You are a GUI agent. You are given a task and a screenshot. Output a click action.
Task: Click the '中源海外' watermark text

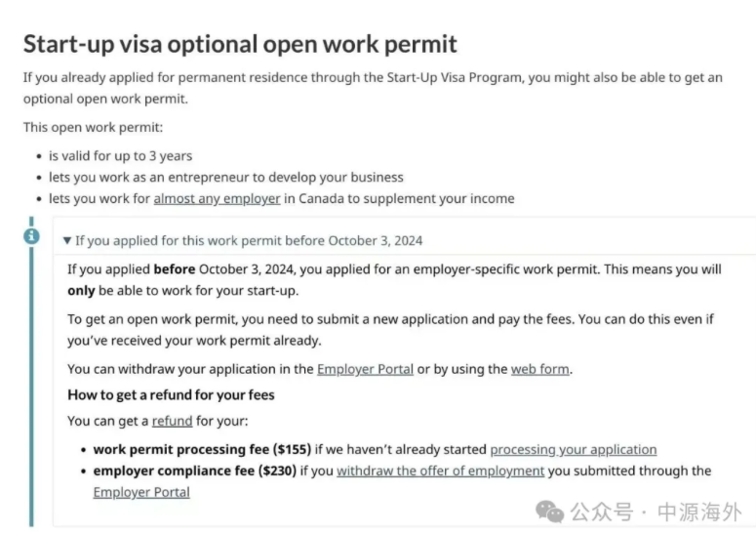698,512
